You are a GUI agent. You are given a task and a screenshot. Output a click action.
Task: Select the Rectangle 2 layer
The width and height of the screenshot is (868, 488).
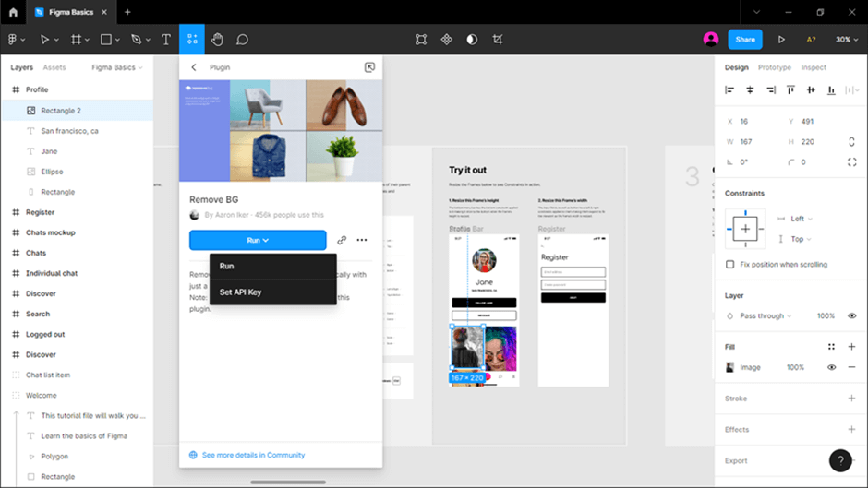[78, 111]
